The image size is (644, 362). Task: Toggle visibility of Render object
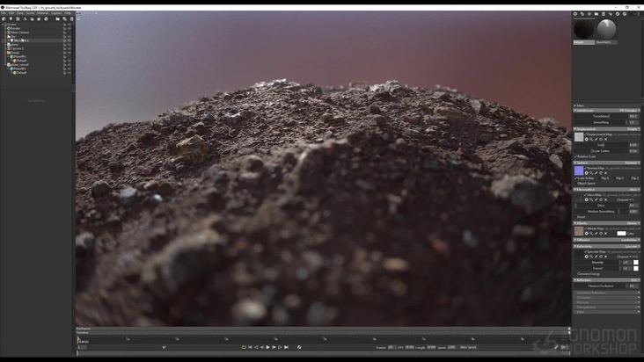click(x=69, y=28)
